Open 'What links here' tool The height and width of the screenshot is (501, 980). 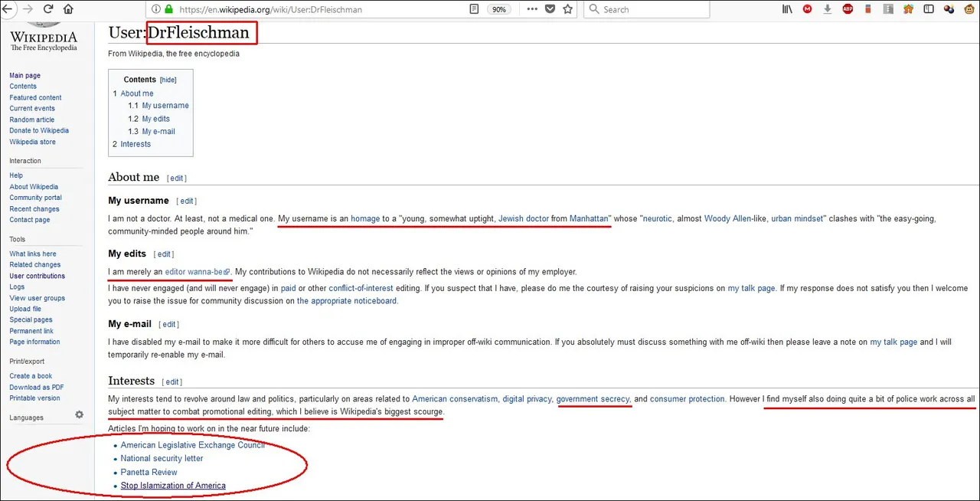tap(33, 254)
